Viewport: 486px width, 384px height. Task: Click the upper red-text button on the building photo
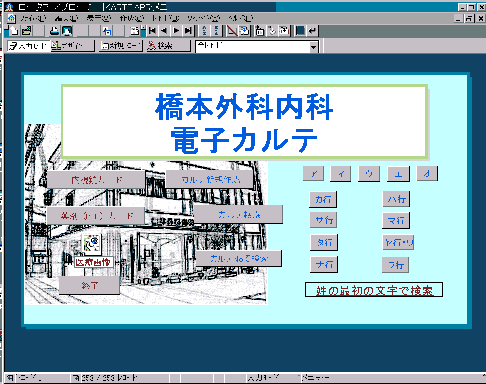click(x=96, y=180)
